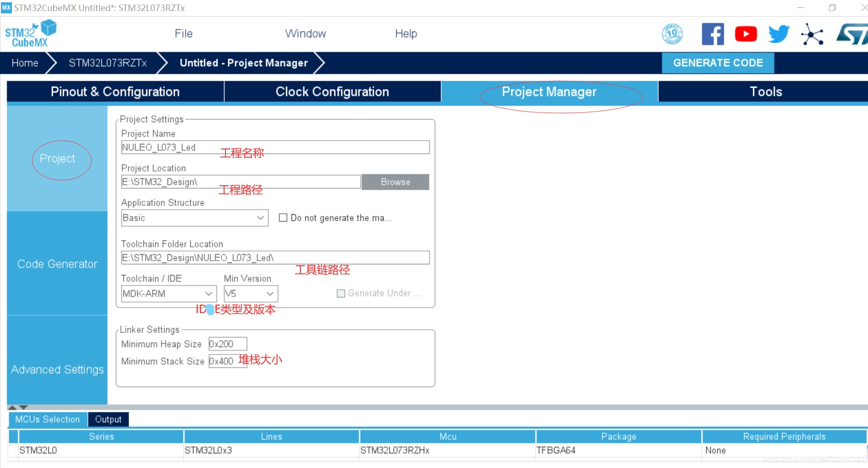Open the Window menu

click(x=305, y=34)
